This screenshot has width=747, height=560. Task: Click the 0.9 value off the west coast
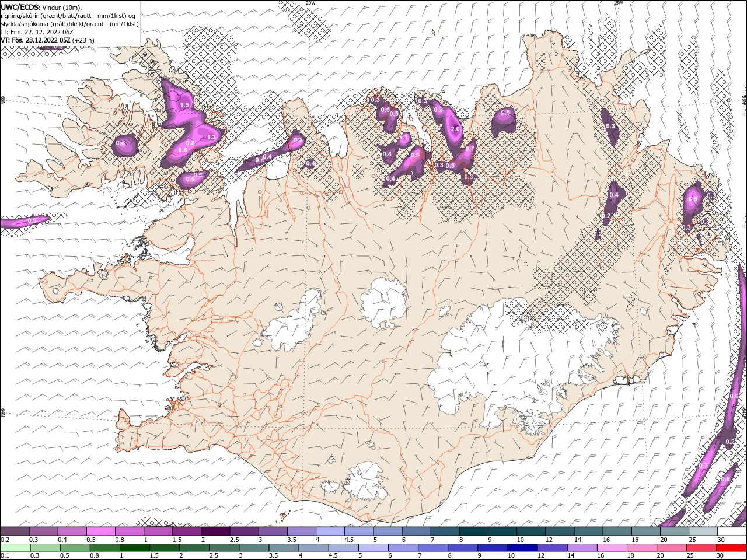(32, 220)
